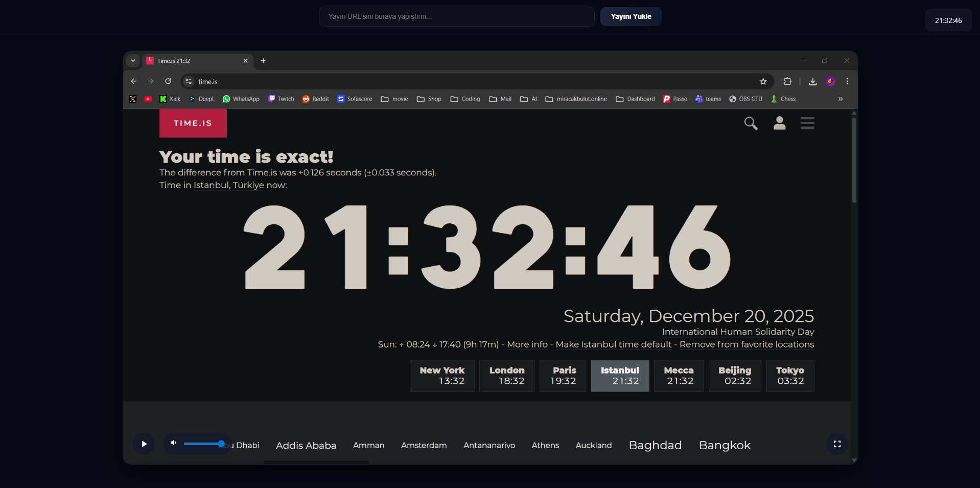Viewport: 980px width, 488px height.
Task: Click the horizontal scrollbar at bottom
Action: [316, 462]
